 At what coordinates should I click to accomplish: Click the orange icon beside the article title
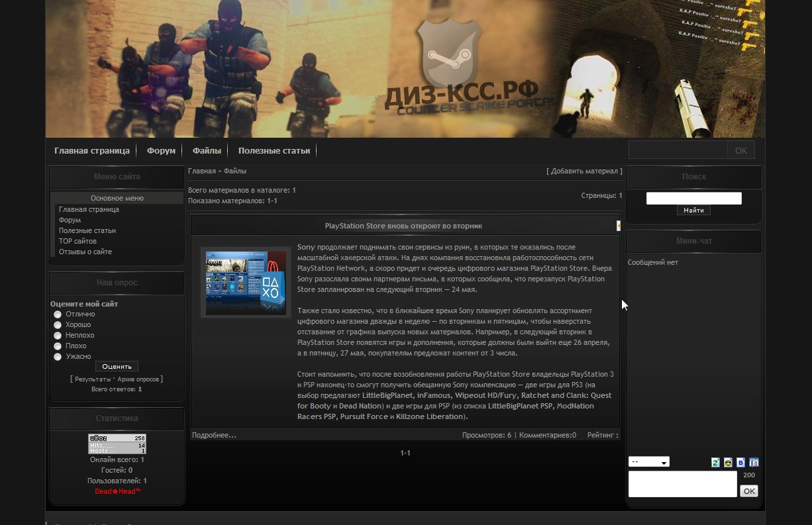pyautogui.click(x=618, y=226)
